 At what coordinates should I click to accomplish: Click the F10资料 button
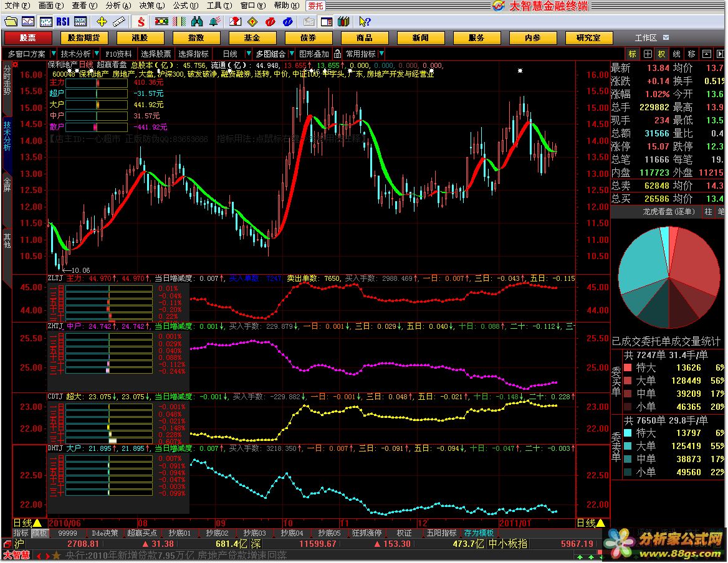(x=119, y=54)
